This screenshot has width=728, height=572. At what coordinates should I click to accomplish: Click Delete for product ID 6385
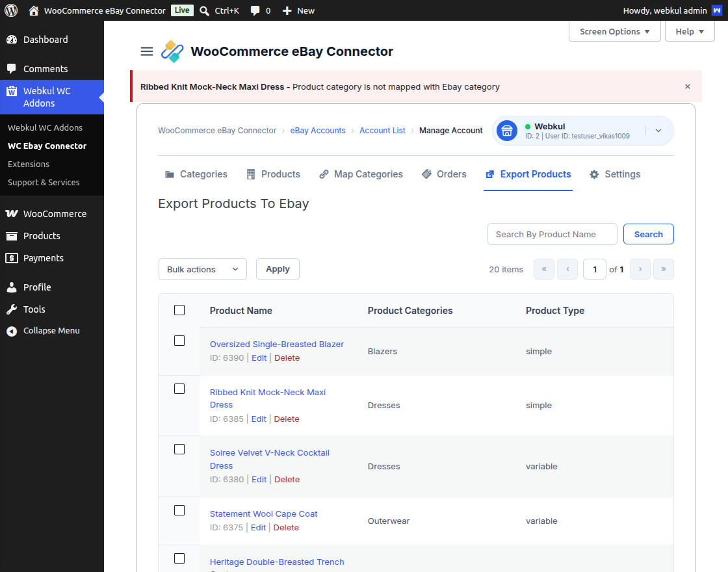(287, 419)
